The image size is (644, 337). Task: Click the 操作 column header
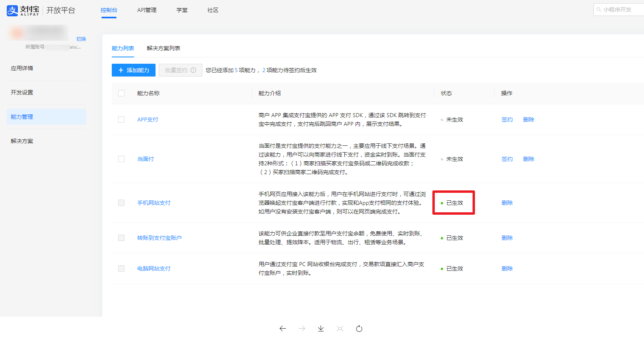point(507,93)
